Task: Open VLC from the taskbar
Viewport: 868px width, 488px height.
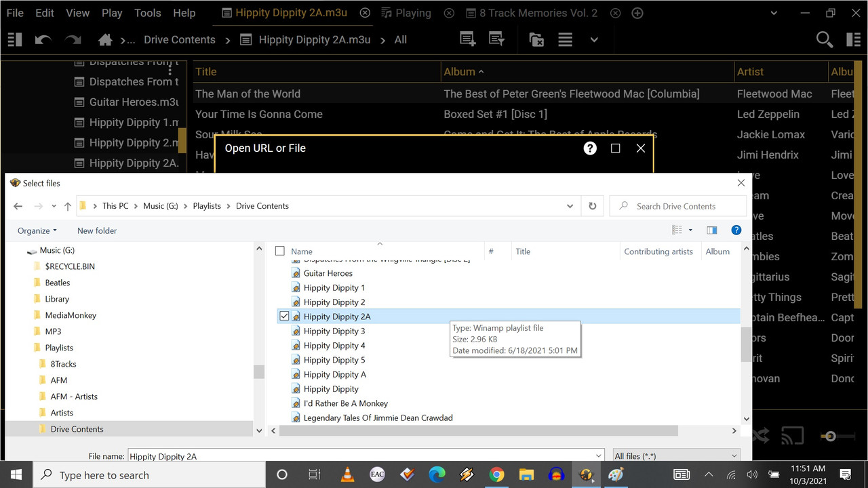Action: [x=348, y=474]
